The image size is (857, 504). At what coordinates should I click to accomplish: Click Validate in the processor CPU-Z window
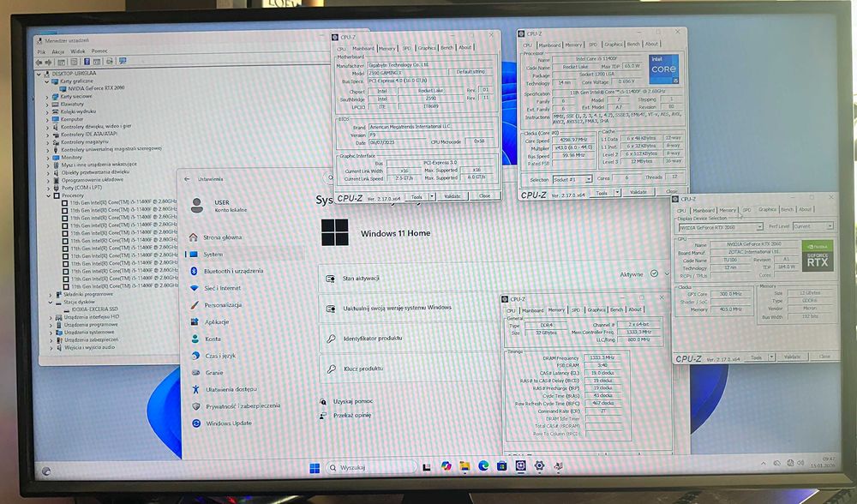coord(638,192)
